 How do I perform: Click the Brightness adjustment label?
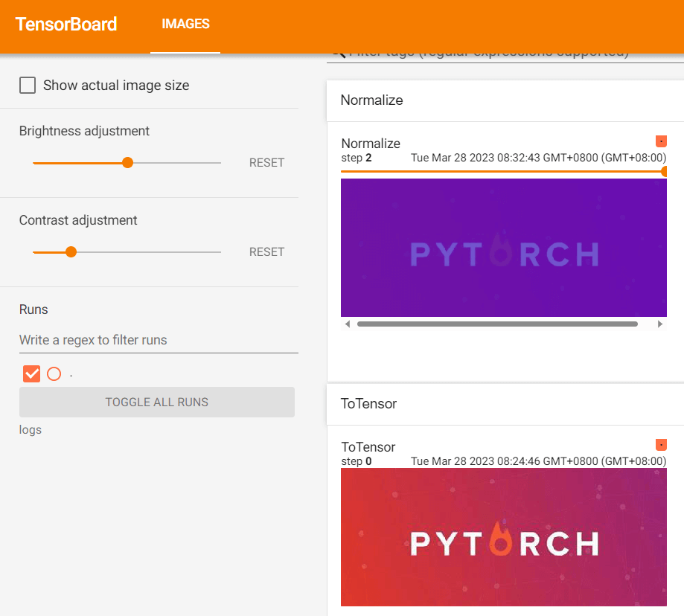pos(84,131)
